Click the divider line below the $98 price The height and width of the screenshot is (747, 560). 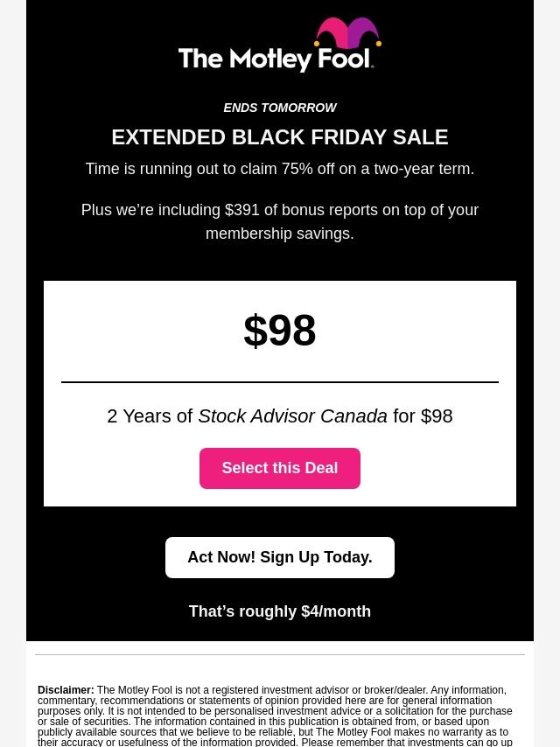click(x=280, y=382)
